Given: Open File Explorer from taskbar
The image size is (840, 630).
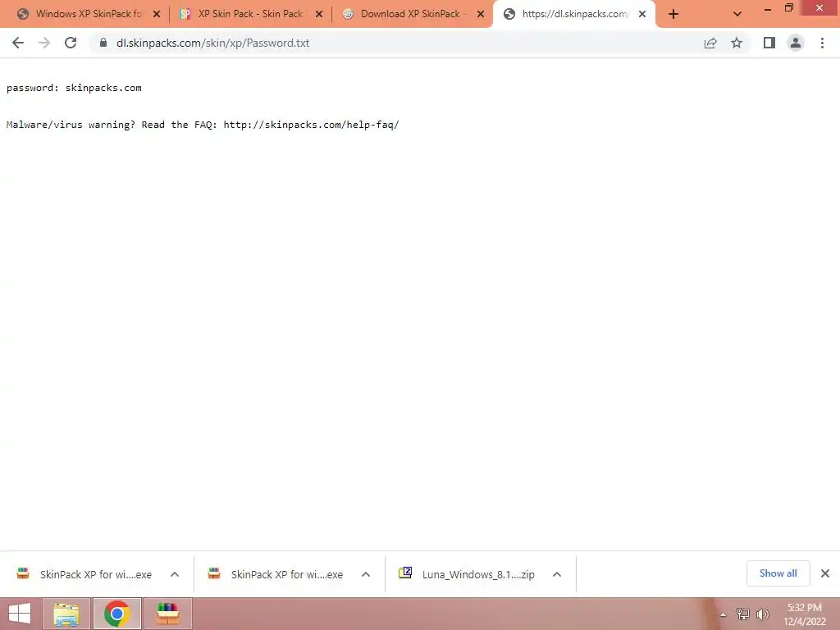Looking at the screenshot, I should pos(66,614).
